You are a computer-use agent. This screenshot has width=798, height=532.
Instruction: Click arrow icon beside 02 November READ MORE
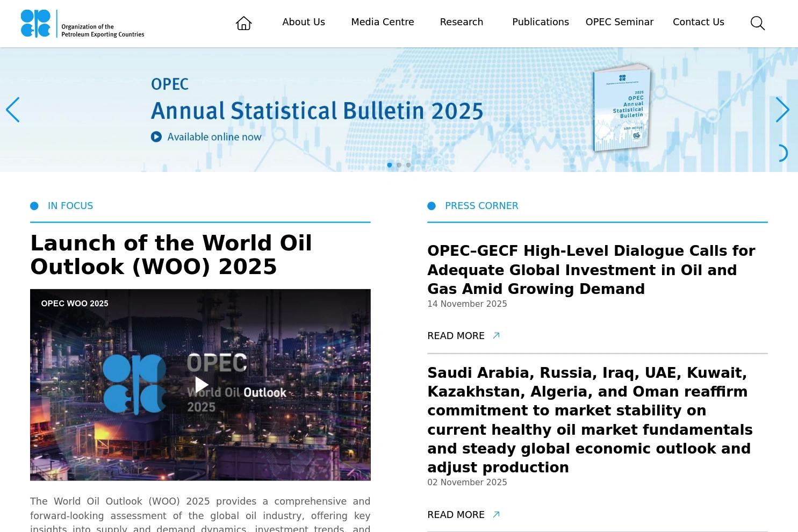497,515
